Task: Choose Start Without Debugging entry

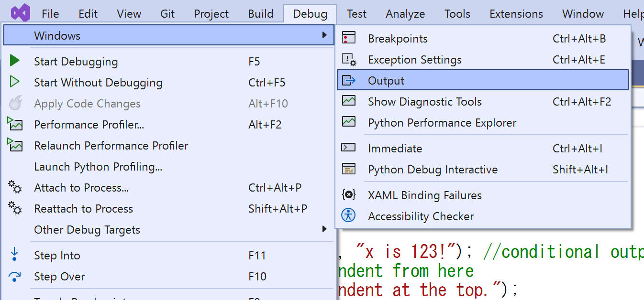Action: pyautogui.click(x=168, y=82)
